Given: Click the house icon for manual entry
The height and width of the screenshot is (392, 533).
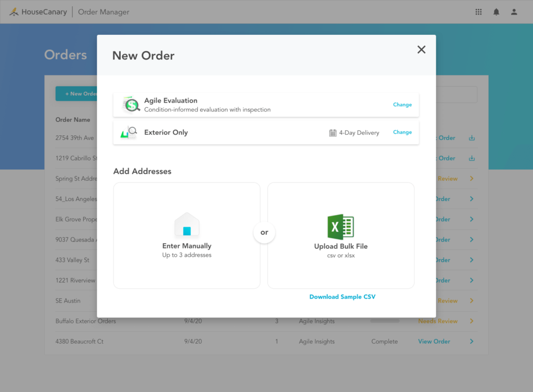Looking at the screenshot, I should click(x=187, y=225).
